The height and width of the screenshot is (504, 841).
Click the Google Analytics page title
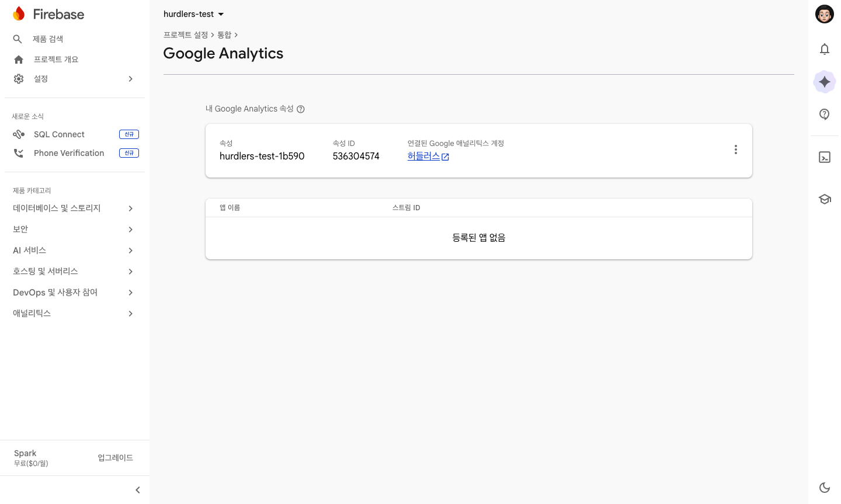coord(223,53)
